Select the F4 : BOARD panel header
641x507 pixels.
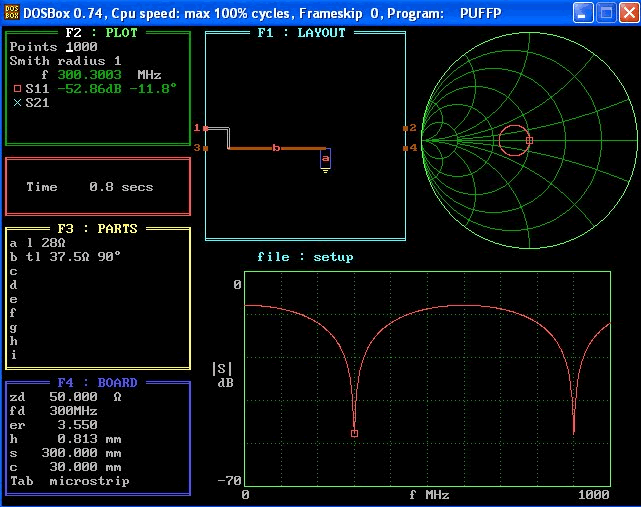[97, 382]
